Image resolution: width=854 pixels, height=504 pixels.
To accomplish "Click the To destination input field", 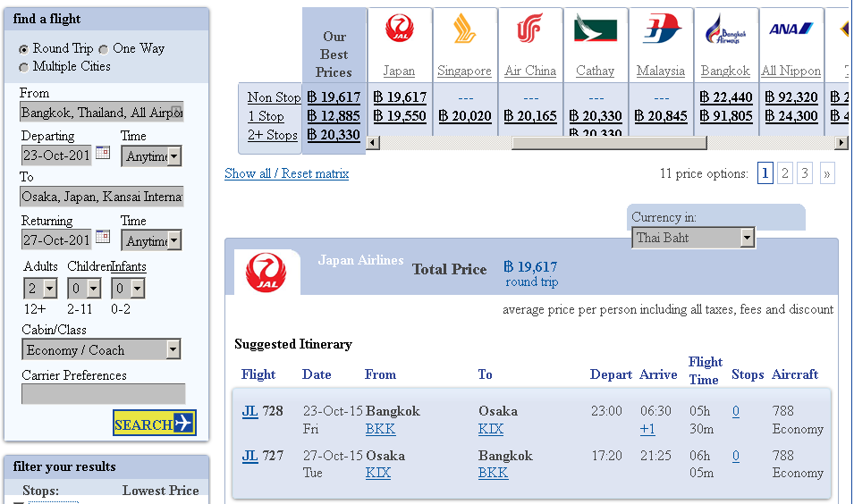I will click(x=102, y=197).
